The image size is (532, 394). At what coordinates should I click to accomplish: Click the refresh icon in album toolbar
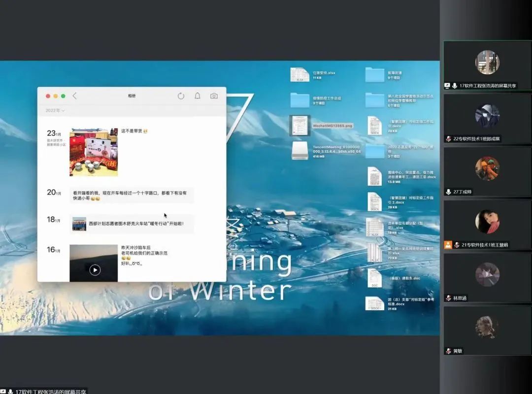pyautogui.click(x=181, y=96)
